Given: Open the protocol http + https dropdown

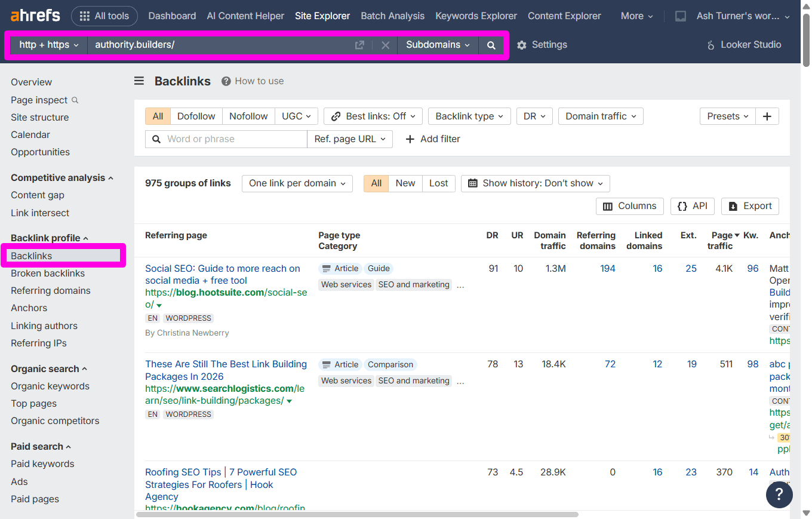Looking at the screenshot, I should (x=49, y=45).
